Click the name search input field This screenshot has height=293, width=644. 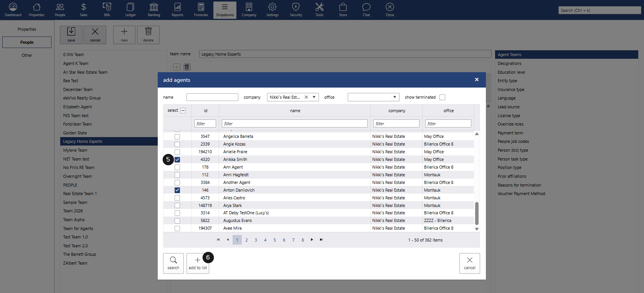tap(212, 97)
